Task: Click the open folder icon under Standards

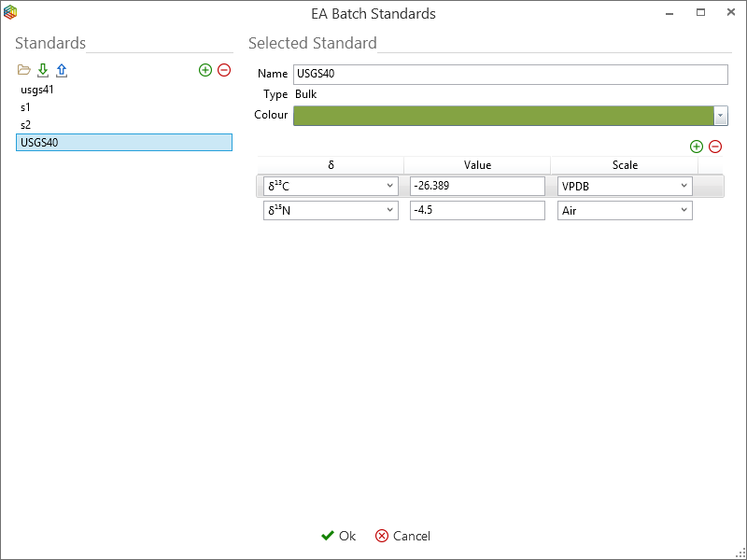Action: pos(24,70)
